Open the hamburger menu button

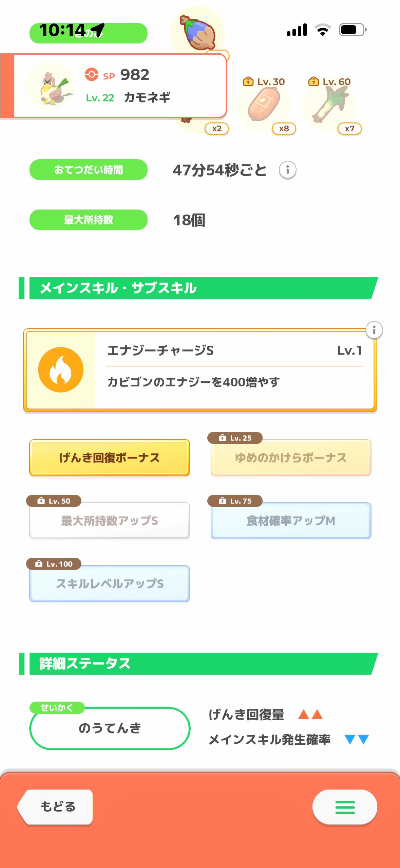pos(345,807)
